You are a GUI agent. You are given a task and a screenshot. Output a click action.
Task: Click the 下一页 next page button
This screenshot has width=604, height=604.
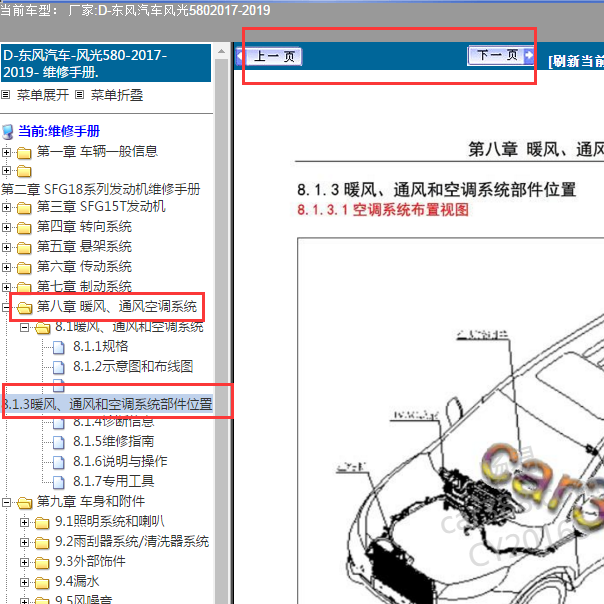point(498,56)
